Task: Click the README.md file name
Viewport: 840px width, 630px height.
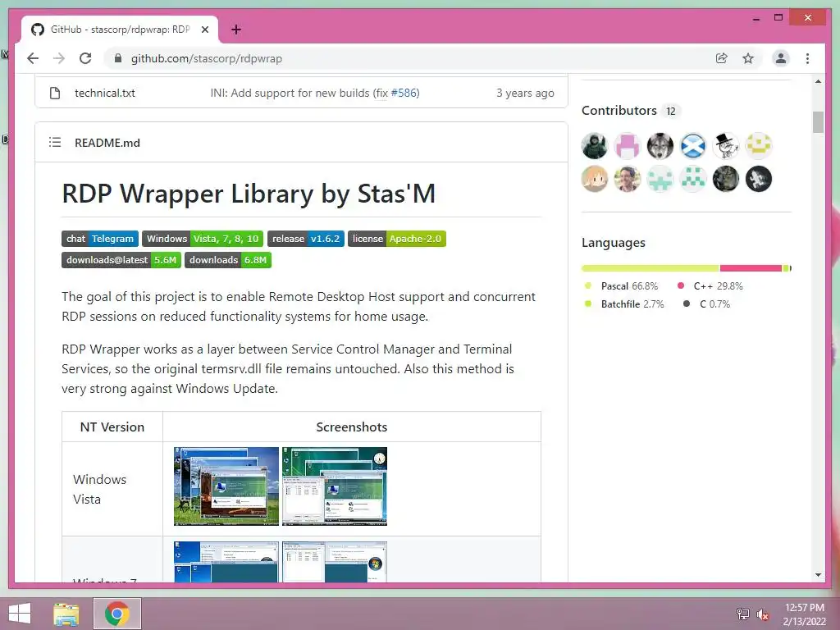Action: 107,143
